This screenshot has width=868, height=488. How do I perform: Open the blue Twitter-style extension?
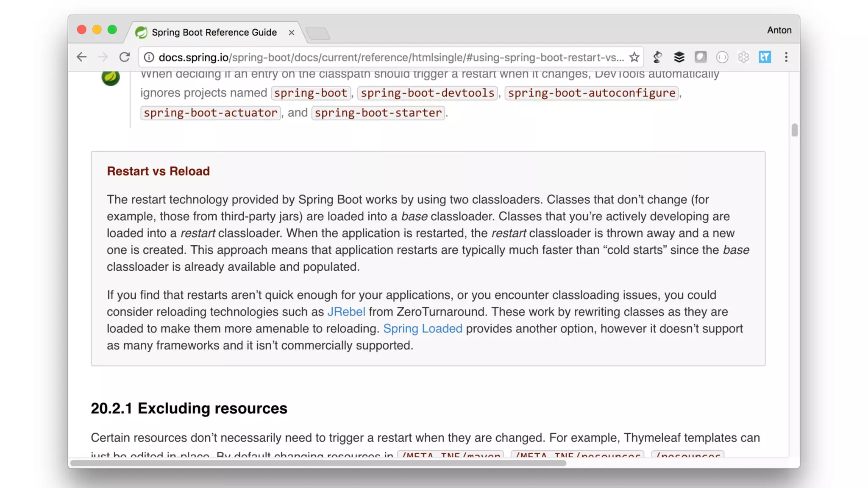click(765, 57)
